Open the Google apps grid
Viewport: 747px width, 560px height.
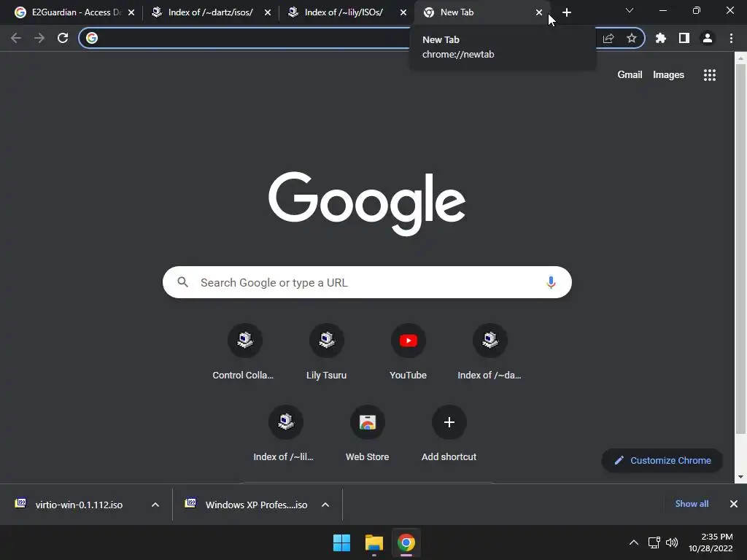[x=710, y=75]
